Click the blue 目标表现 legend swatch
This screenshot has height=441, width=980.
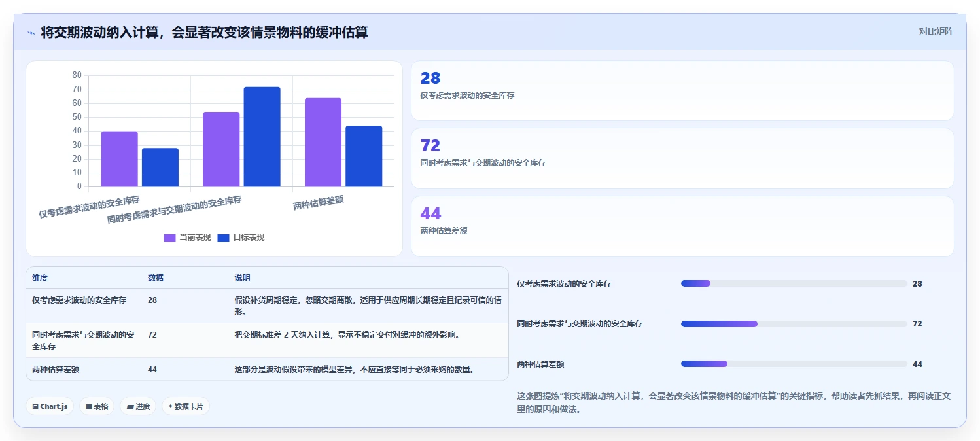(223, 238)
